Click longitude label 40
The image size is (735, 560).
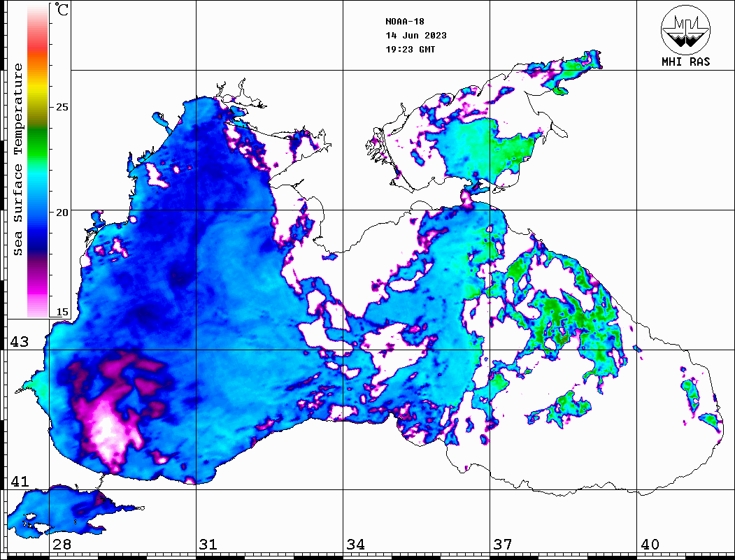650,545
